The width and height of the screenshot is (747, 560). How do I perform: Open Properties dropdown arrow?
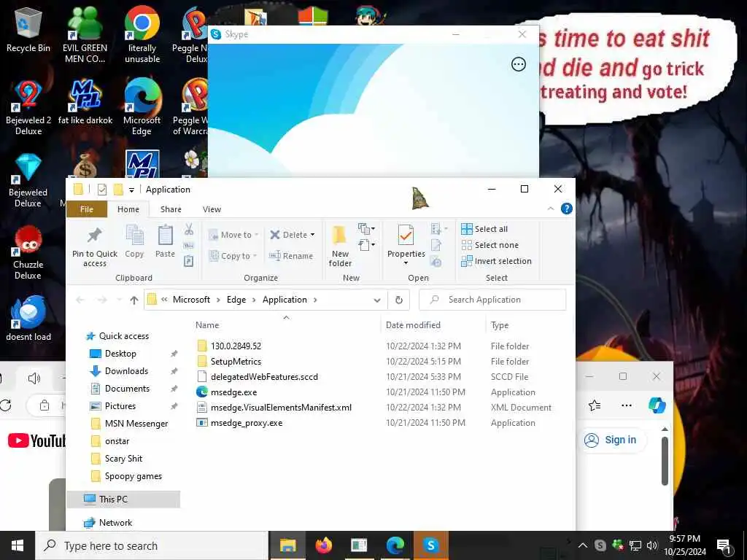tap(406, 262)
